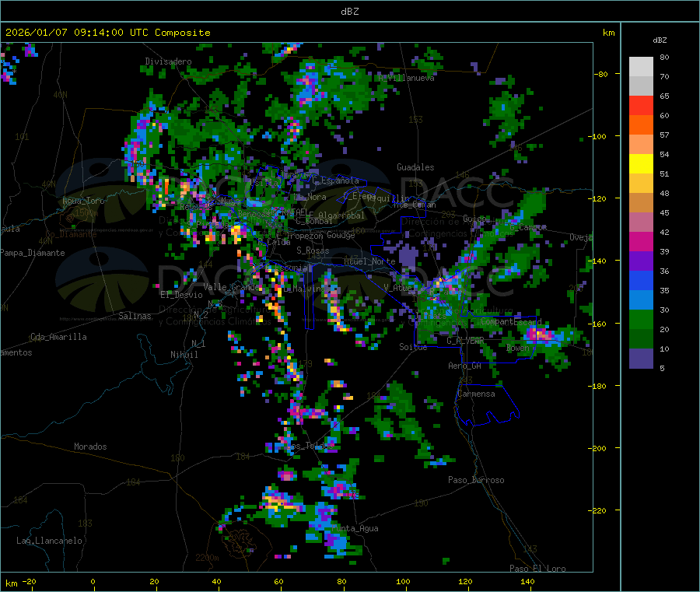The height and width of the screenshot is (592, 700).
Task: Click the '80' value at the color scale top
Action: [x=664, y=57]
